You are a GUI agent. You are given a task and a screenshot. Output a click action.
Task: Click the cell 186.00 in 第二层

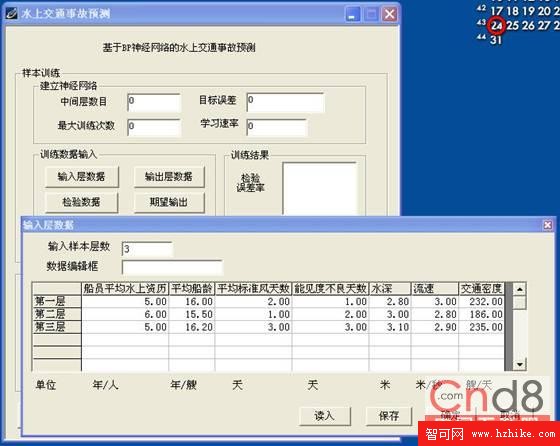coord(481,315)
